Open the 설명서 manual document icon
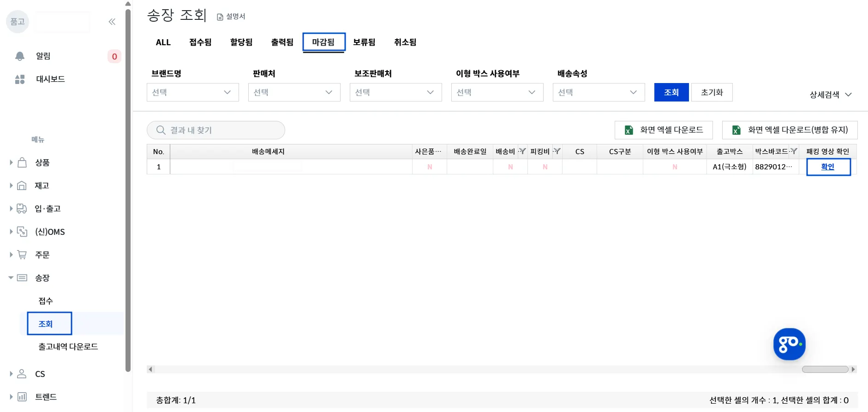The height and width of the screenshot is (412, 868). click(x=220, y=17)
